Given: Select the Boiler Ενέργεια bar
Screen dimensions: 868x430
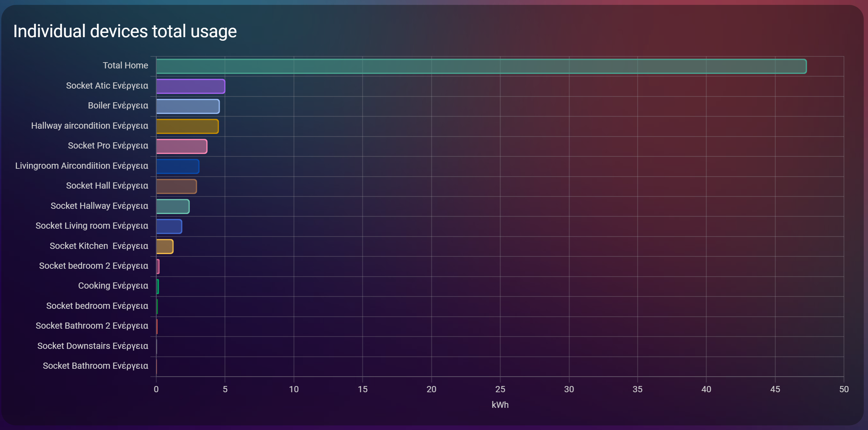Looking at the screenshot, I should click(x=188, y=106).
